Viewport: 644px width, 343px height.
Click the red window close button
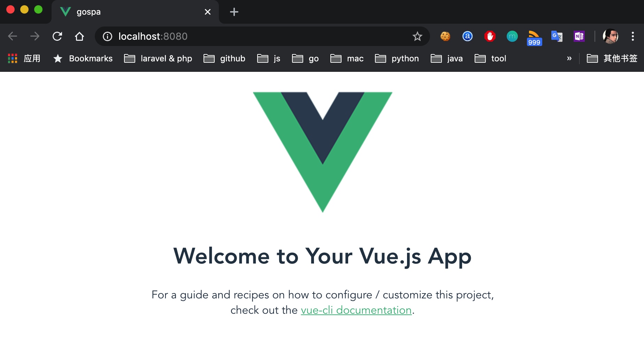pos(10,9)
